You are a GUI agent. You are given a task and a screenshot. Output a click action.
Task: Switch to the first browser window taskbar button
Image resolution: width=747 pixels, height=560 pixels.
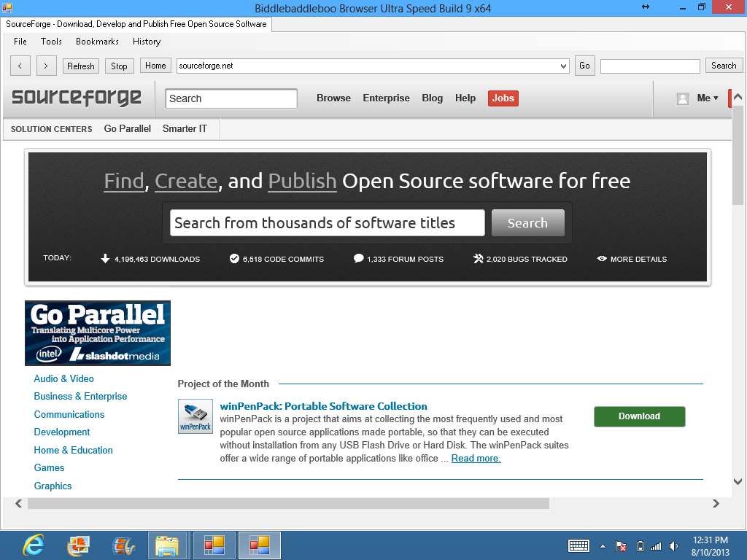tap(214, 545)
